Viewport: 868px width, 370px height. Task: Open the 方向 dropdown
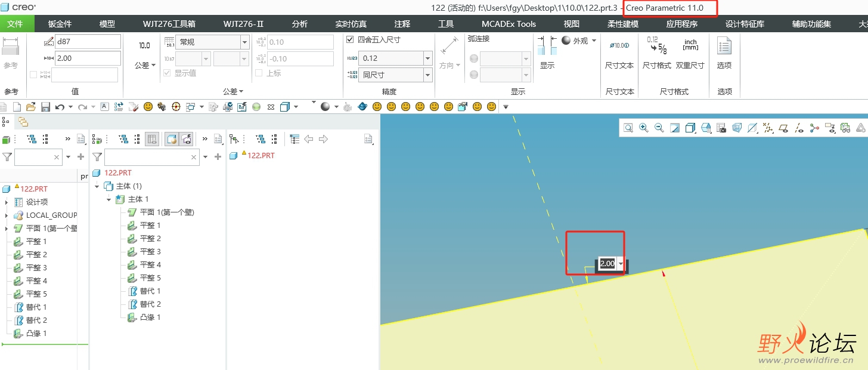pyautogui.click(x=449, y=66)
